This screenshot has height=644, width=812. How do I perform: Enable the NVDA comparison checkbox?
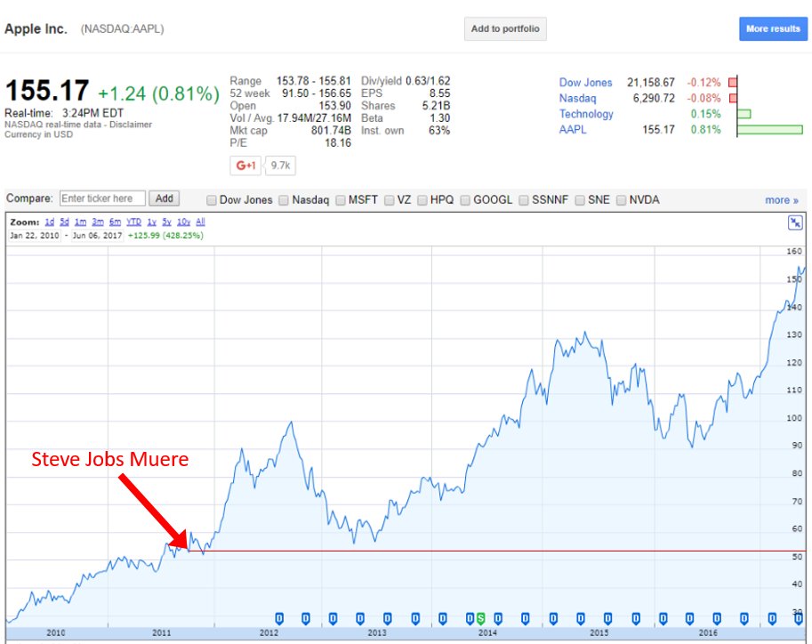click(621, 200)
